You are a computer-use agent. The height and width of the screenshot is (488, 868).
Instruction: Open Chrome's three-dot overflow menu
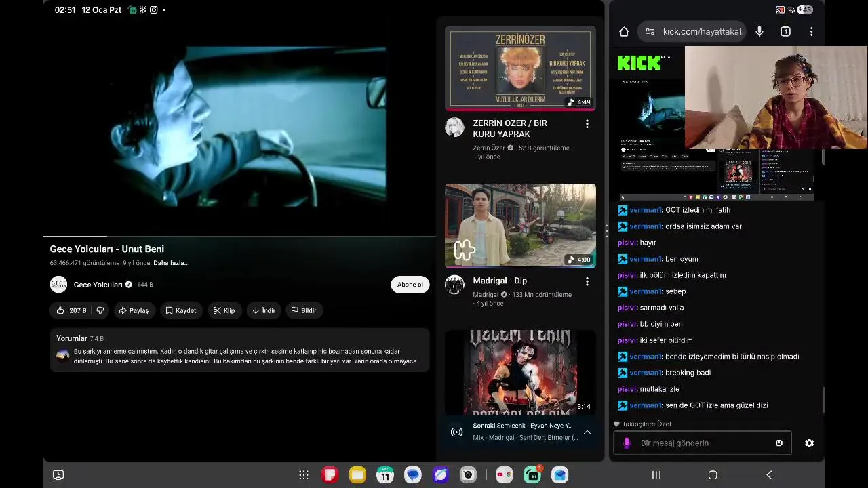[x=811, y=31]
